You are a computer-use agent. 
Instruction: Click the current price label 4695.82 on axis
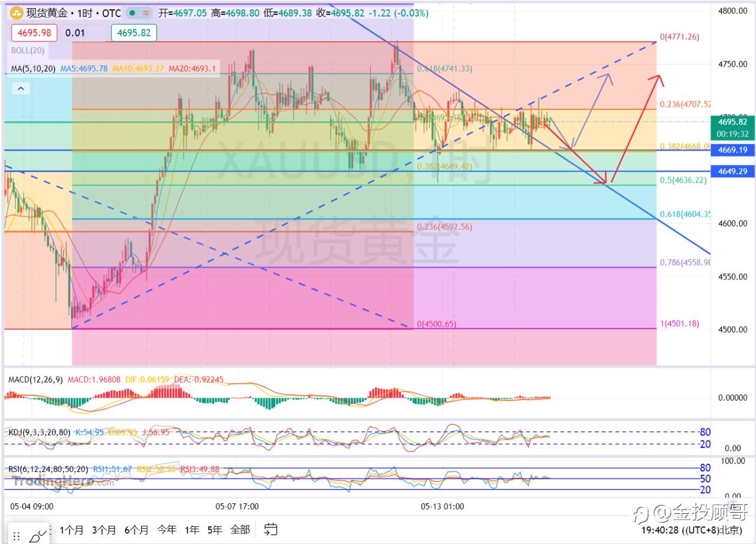pos(734,122)
